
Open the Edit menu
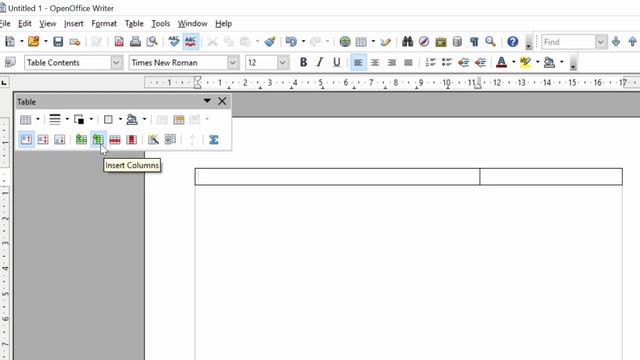tap(24, 24)
